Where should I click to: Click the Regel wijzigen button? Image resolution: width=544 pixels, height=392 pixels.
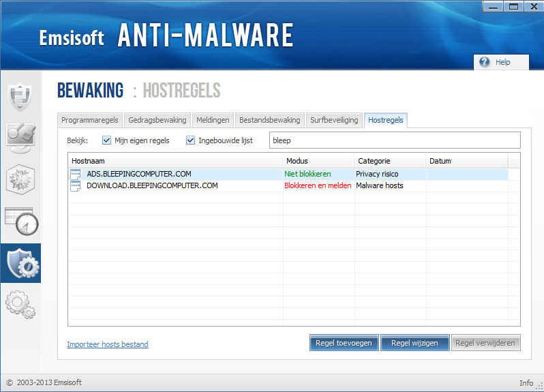[x=415, y=343]
